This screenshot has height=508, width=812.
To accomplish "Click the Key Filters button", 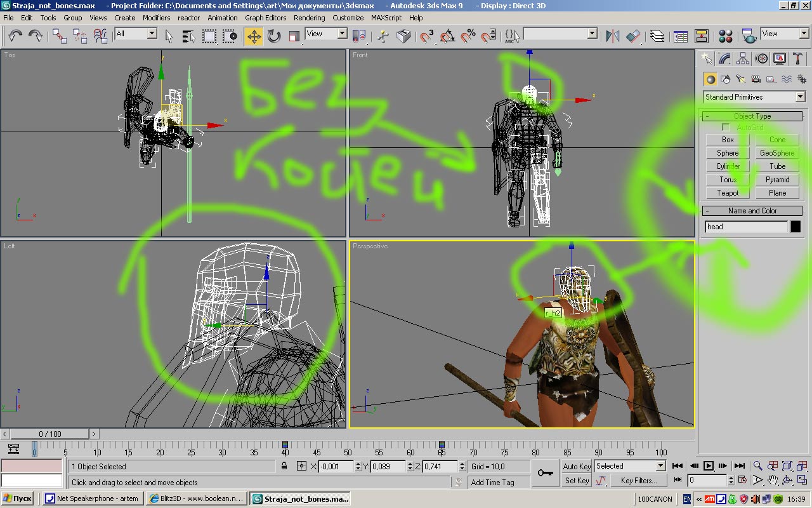I will 638,481.
